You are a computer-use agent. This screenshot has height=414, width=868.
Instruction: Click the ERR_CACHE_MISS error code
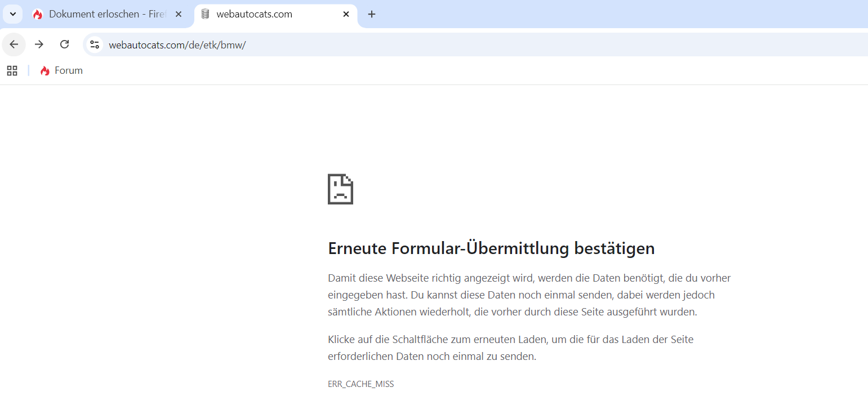coord(360,384)
